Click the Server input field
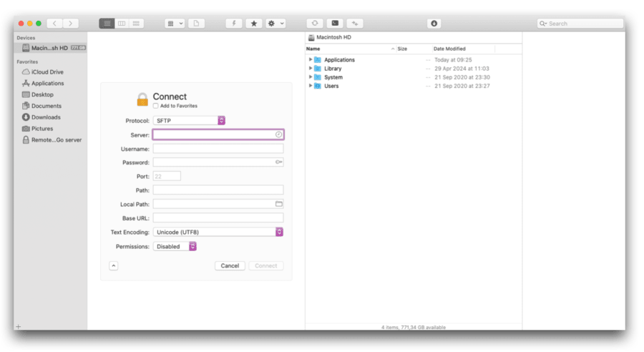 click(x=218, y=135)
